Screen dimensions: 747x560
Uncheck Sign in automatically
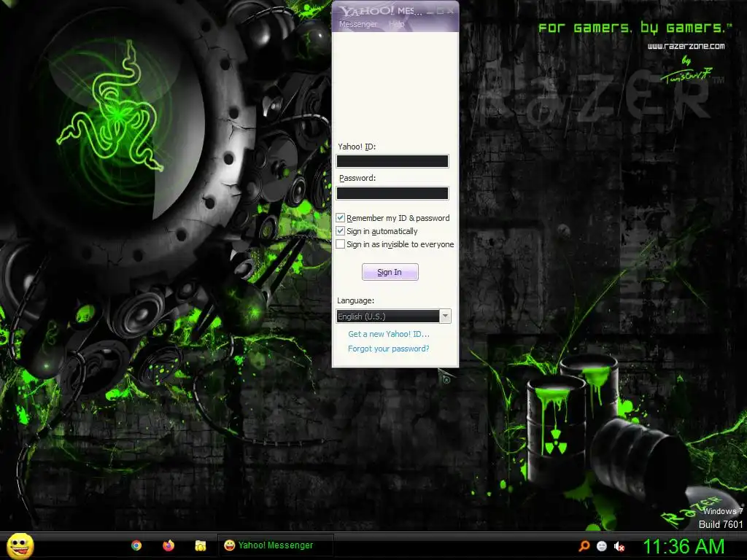pos(340,231)
